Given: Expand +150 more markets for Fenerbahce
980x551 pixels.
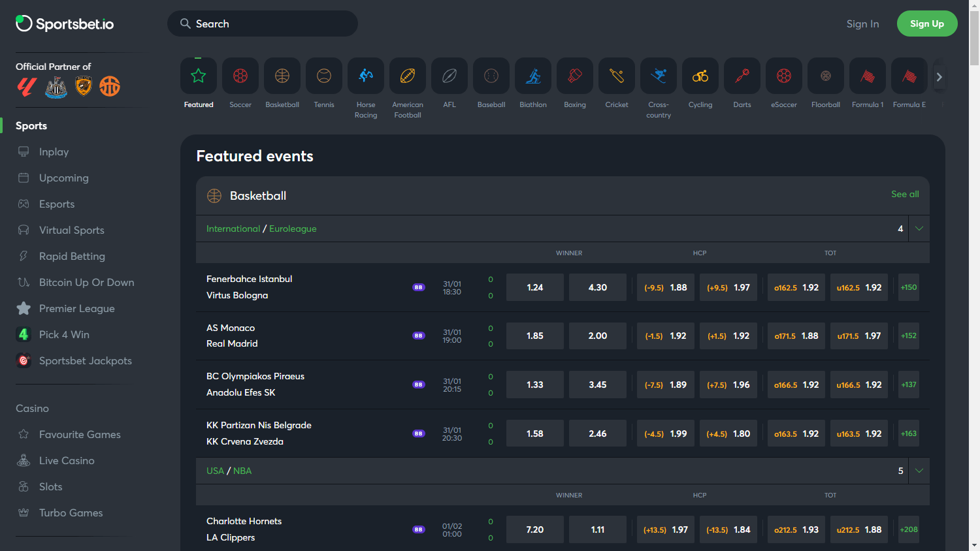Looking at the screenshot, I should pos(909,287).
